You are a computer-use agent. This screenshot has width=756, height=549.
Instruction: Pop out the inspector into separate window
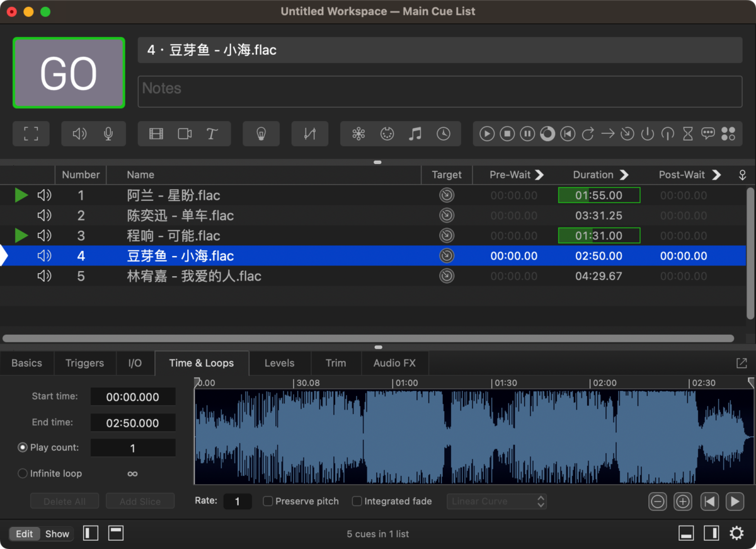(742, 363)
